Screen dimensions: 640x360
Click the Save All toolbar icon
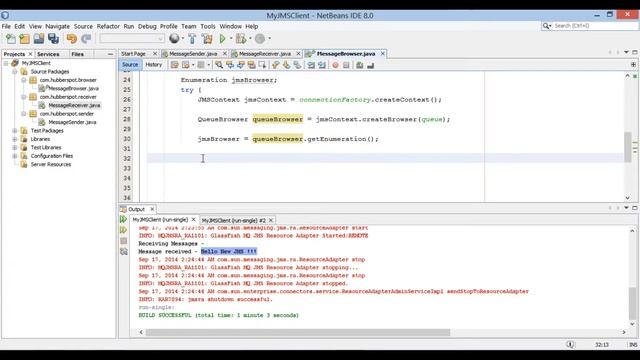click(53, 39)
